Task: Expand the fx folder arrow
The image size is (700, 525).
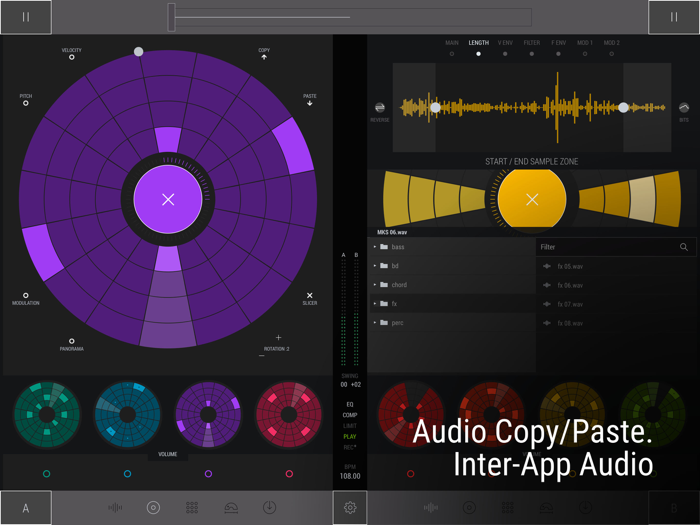Action: [x=375, y=304]
